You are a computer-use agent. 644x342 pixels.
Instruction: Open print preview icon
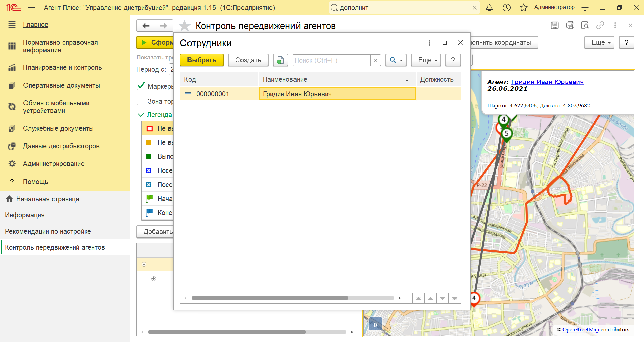[x=585, y=25]
